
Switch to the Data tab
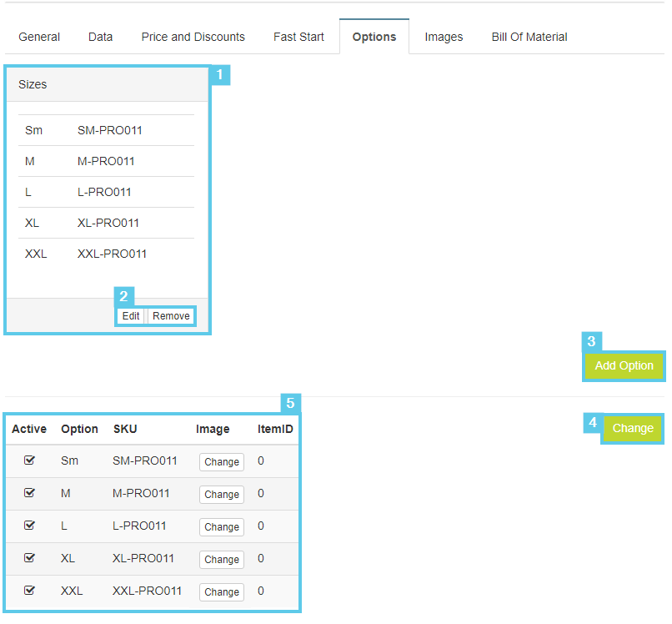[101, 37]
